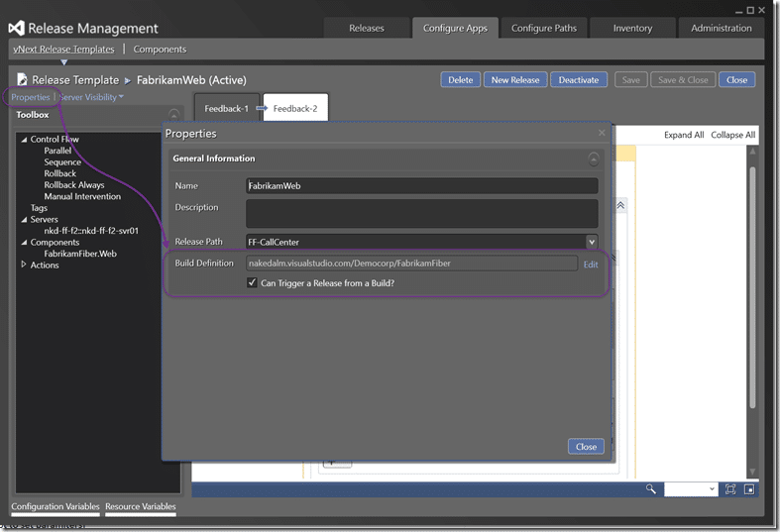Click the Edit link for Build Definition
This screenshot has height=532, width=780.
pos(591,264)
